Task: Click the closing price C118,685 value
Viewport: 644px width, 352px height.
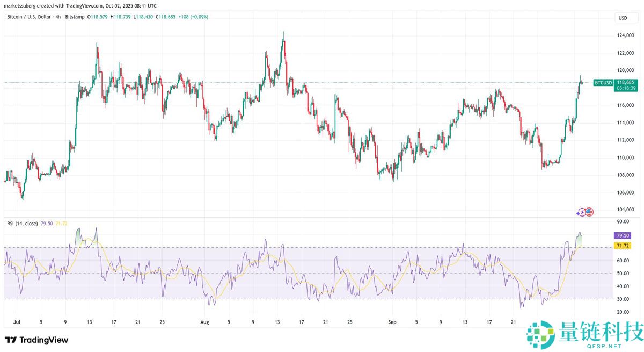Action: coord(166,17)
